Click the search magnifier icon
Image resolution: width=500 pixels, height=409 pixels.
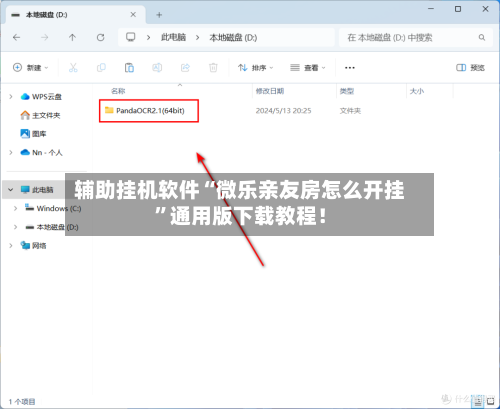[x=482, y=37]
